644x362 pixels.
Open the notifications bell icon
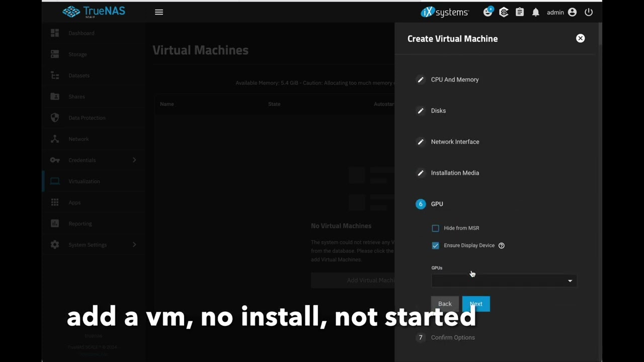pyautogui.click(x=536, y=12)
